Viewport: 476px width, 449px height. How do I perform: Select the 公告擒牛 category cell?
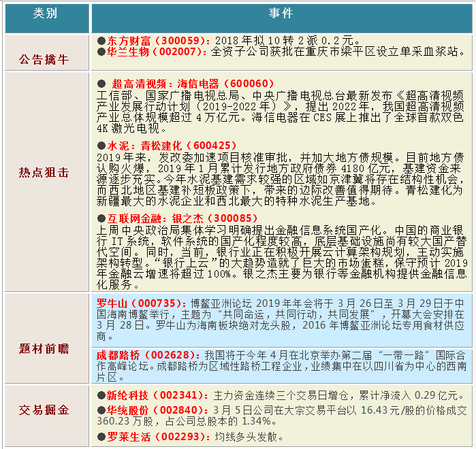47,53
